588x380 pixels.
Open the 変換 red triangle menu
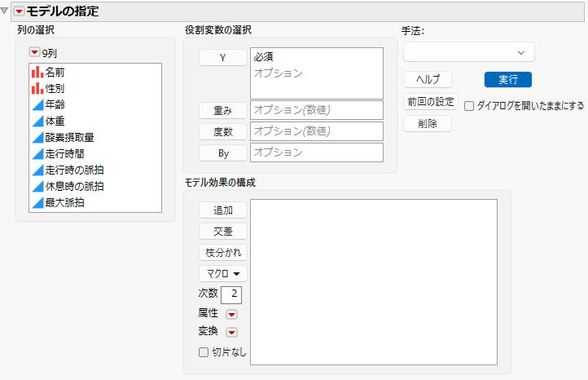[x=231, y=332]
